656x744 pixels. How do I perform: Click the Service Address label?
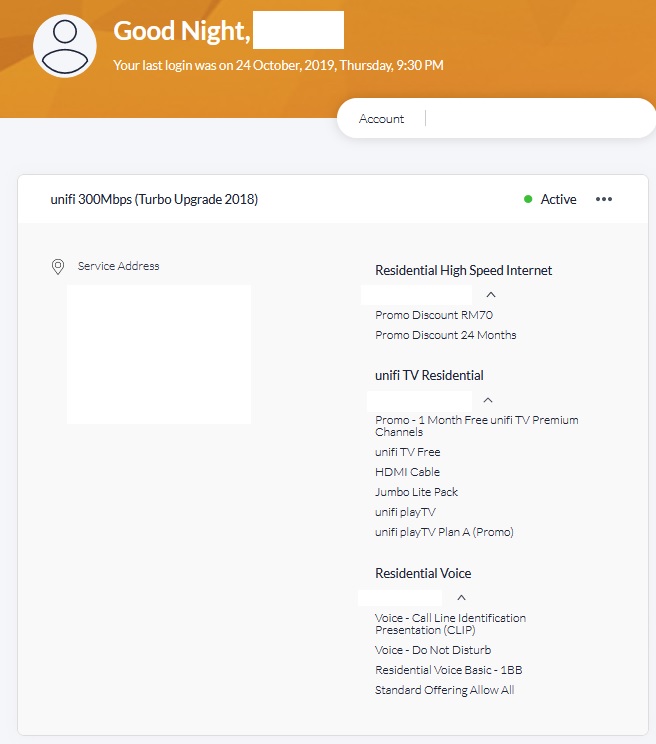tap(119, 266)
